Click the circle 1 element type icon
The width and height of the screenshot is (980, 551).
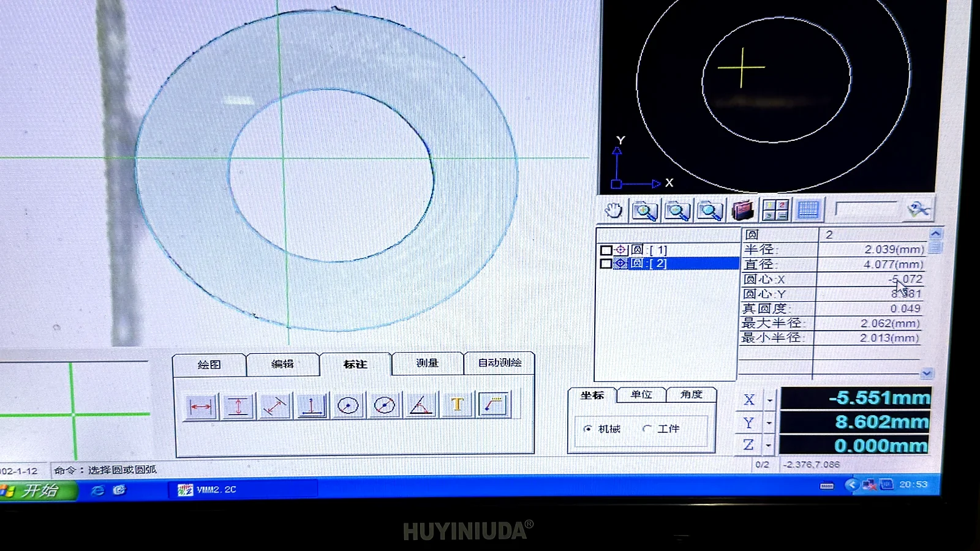(620, 250)
